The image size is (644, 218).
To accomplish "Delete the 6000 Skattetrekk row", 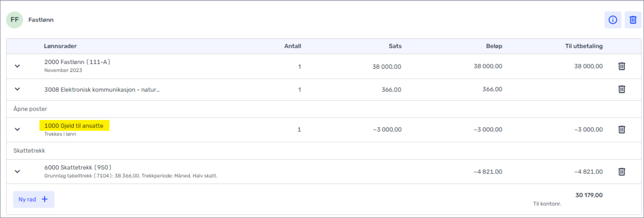I will [x=621, y=172].
